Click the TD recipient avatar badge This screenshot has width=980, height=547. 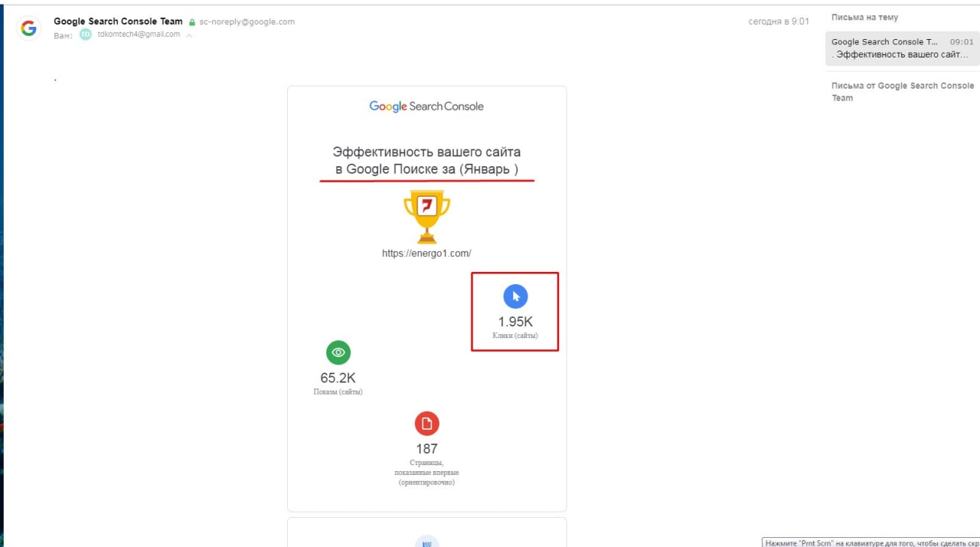[x=86, y=34]
